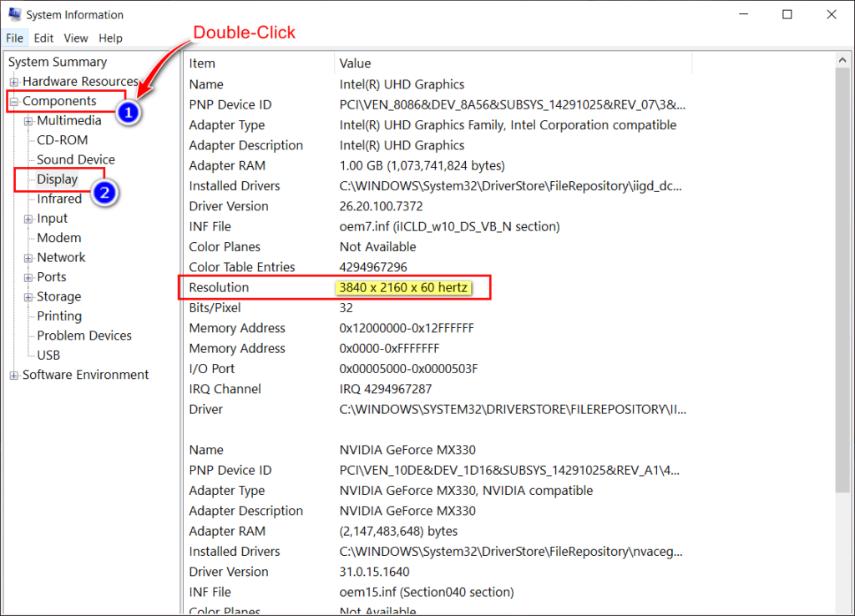Click the Printing component
The height and width of the screenshot is (616, 855).
[x=58, y=316]
